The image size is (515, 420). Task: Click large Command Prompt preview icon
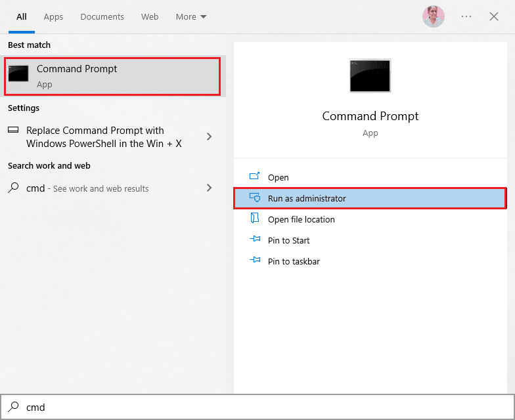370,76
